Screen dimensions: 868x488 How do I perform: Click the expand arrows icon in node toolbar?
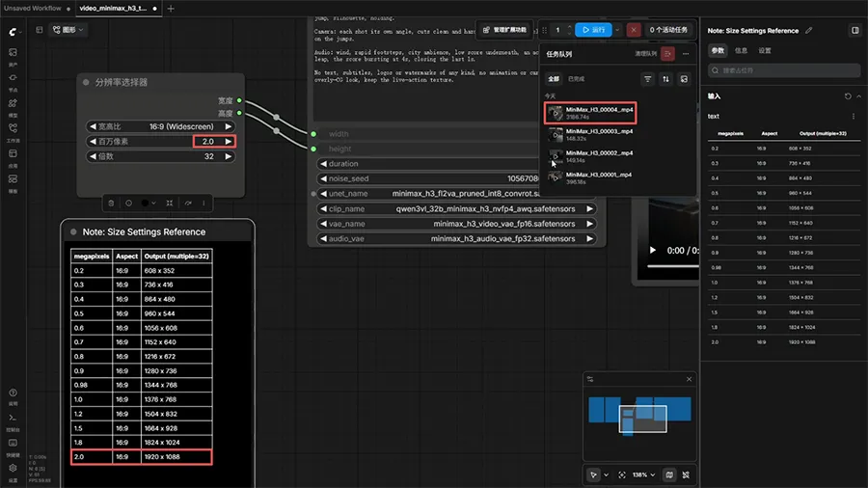click(170, 203)
